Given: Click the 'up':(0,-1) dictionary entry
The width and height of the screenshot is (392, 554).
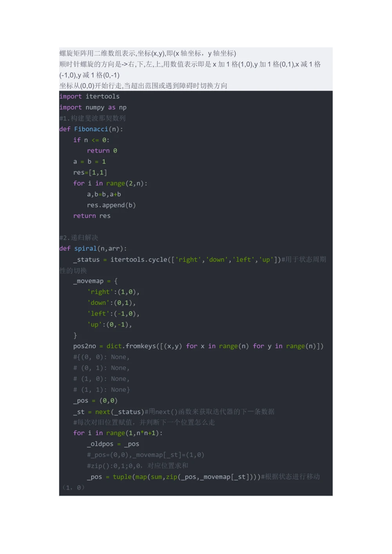Looking at the screenshot, I should tap(109, 324).
